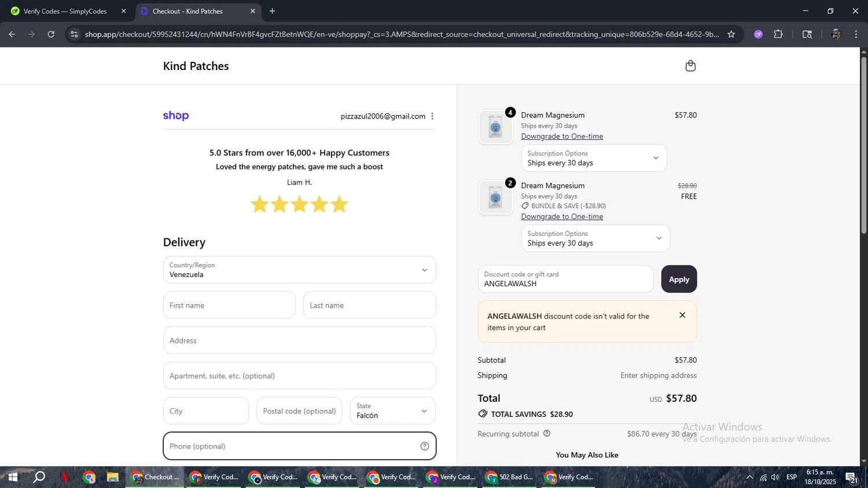Dismiss the invalid discount code message
This screenshot has width=868, height=488.
(682, 315)
